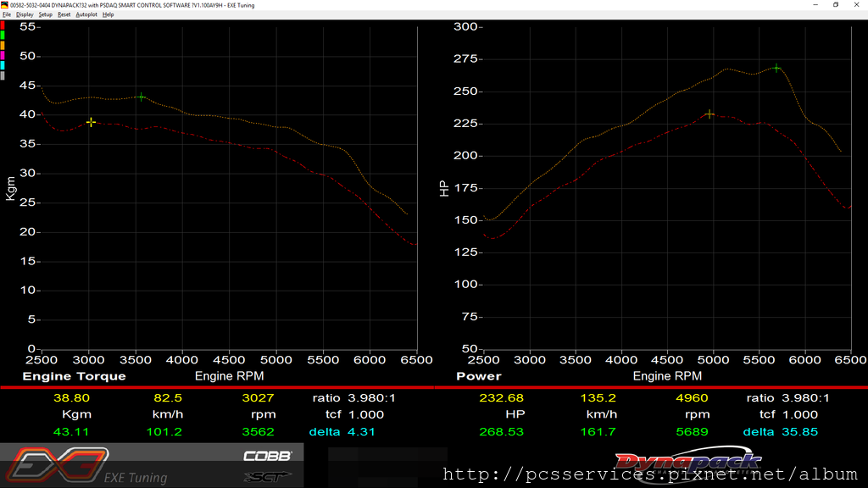Click the green rpm value 3562
Viewport: 868px width, 488px height.
pos(258,431)
